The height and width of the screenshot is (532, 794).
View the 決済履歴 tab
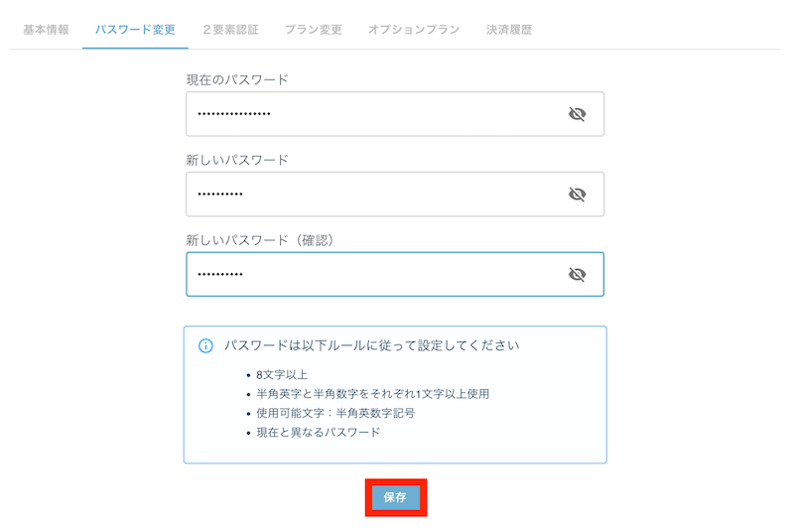[x=509, y=30]
